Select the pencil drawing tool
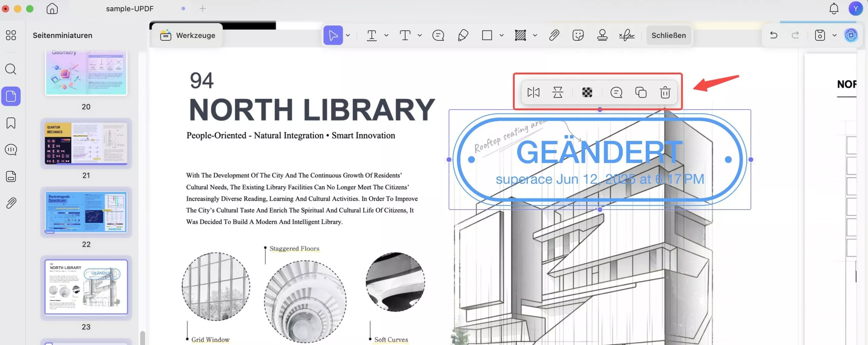868x345 pixels. pos(463,35)
